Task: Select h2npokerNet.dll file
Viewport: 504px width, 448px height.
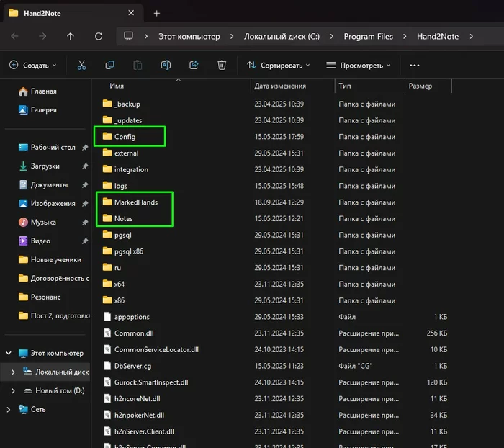Action: (139, 415)
